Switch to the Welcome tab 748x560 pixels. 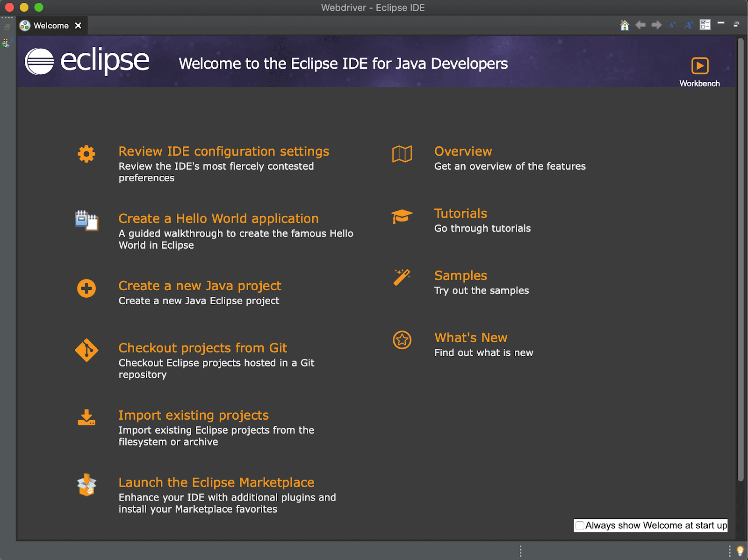pos(50,26)
